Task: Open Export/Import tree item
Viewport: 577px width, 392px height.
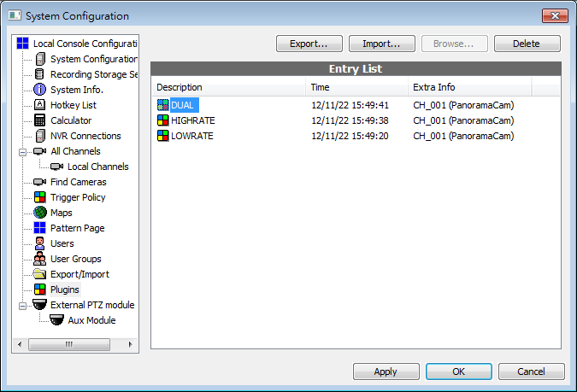Action: coord(79,274)
